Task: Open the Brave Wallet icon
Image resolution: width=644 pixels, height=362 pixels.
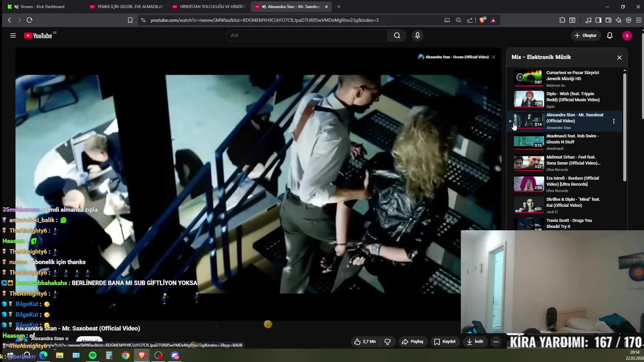Action: (608, 20)
